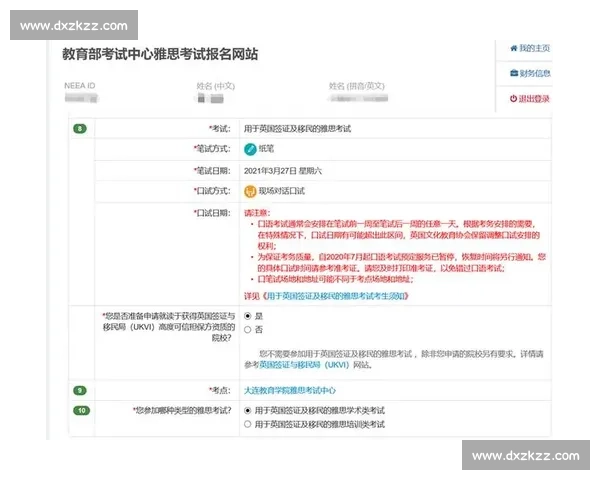Click the page title 教育部考试中心雅思考试报名网站
Image resolution: width=600 pixels, height=480 pixels.
[x=160, y=54]
